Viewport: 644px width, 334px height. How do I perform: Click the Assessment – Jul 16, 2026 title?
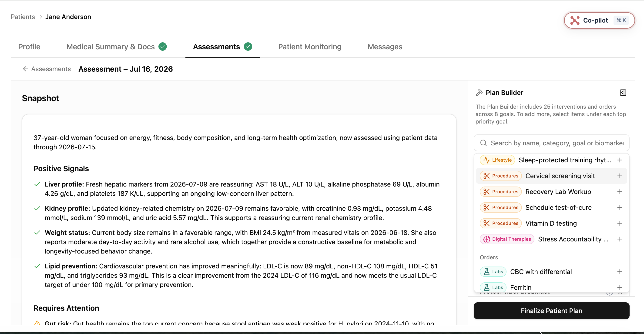[125, 69]
